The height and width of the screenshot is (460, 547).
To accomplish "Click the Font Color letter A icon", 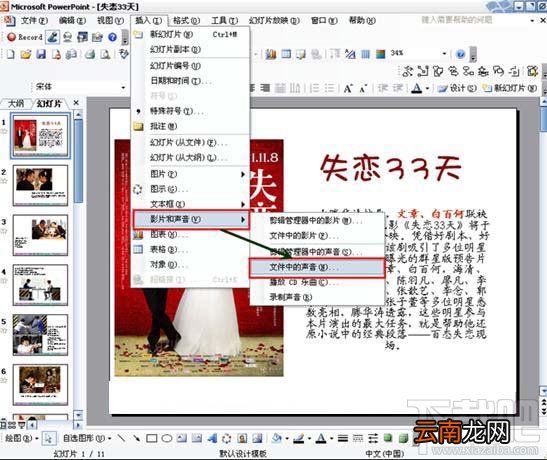I will click(x=416, y=88).
